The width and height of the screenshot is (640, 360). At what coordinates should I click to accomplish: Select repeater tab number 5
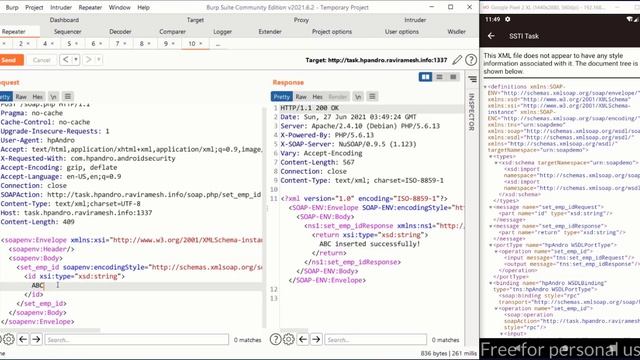click(69, 44)
